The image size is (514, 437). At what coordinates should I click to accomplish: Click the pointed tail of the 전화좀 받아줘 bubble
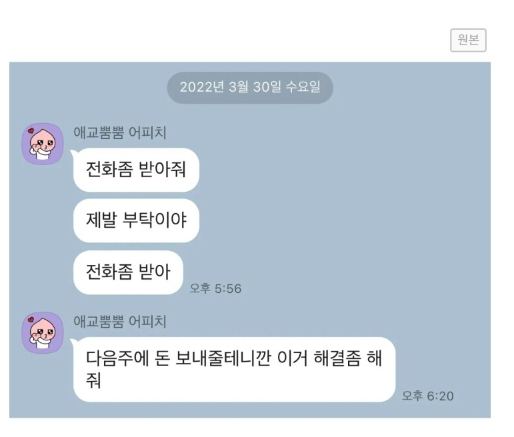(x=73, y=153)
